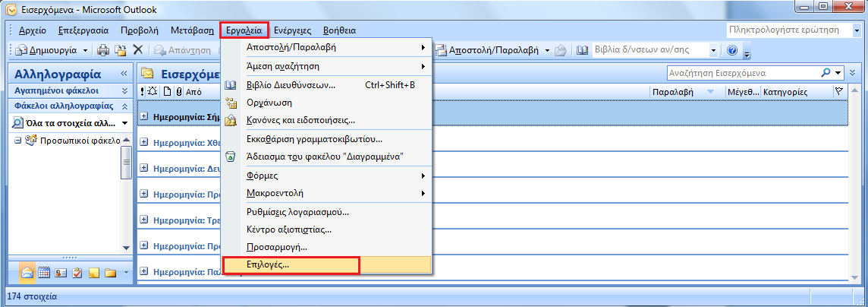The image size is (868, 307).
Task: Open the Μετάβαση menu
Action: 192,30
